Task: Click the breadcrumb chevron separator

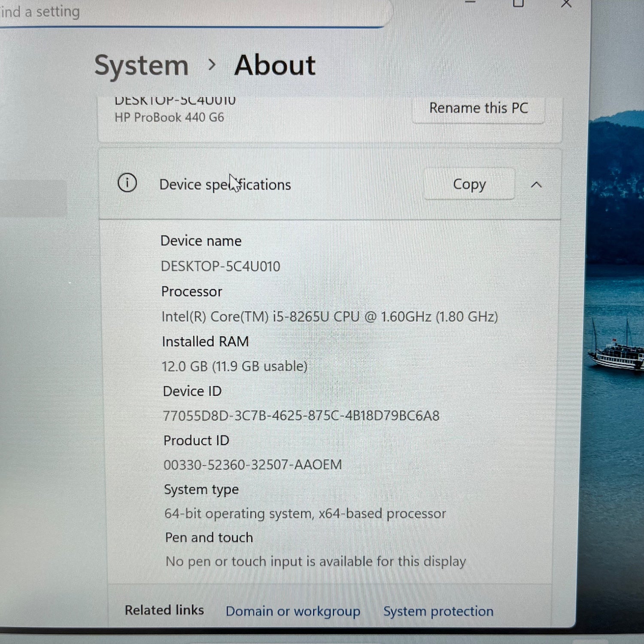Action: pos(211,65)
